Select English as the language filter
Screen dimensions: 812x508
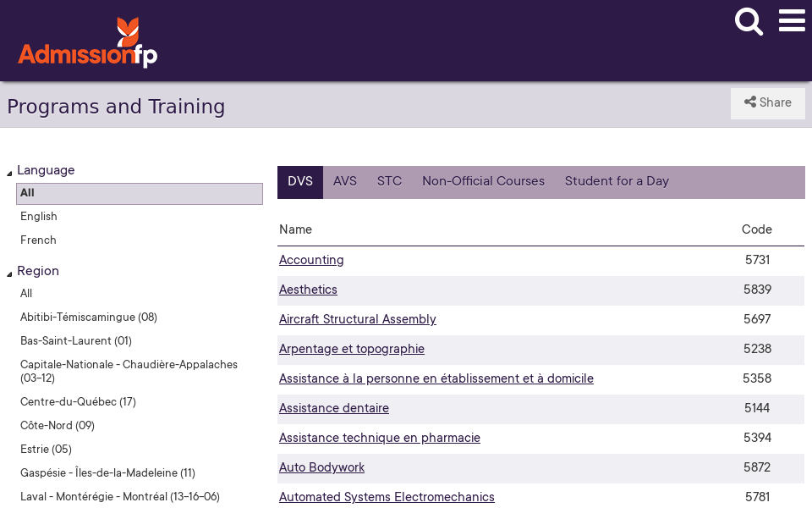[x=38, y=217]
